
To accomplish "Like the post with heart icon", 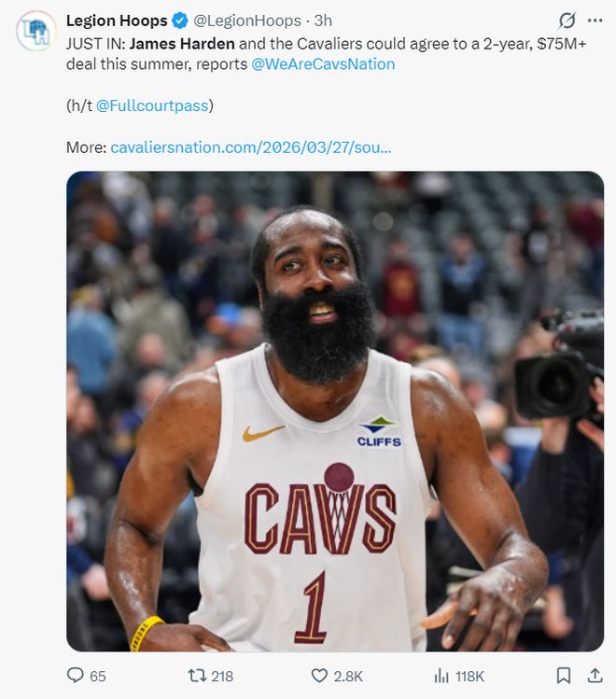I will click(x=319, y=676).
